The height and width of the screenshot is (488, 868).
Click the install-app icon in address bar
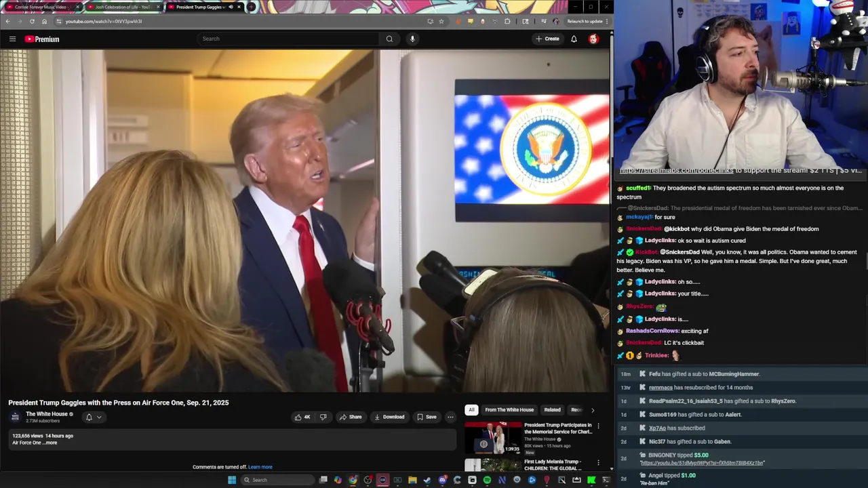pos(430,21)
